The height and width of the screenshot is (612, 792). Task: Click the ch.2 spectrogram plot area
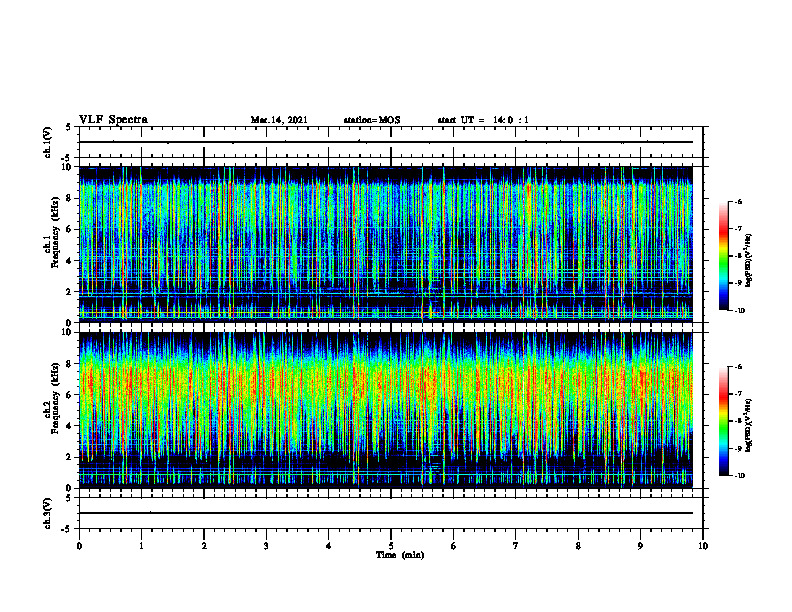click(x=385, y=410)
